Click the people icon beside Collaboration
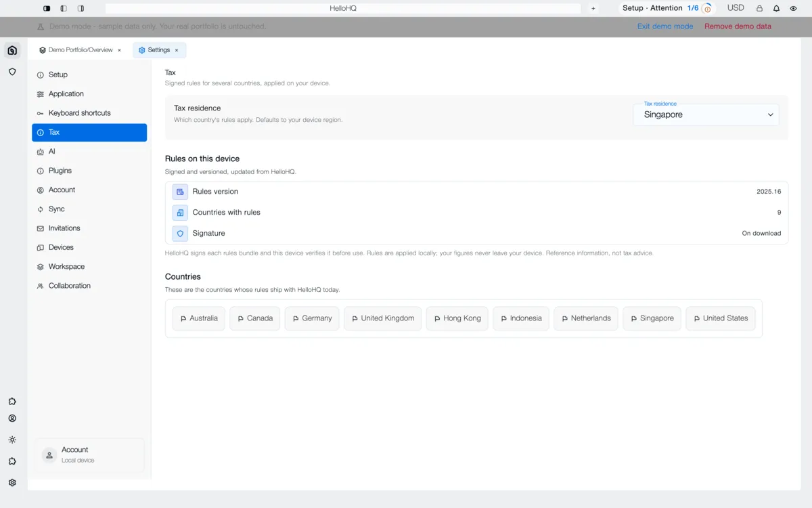 pyautogui.click(x=41, y=286)
